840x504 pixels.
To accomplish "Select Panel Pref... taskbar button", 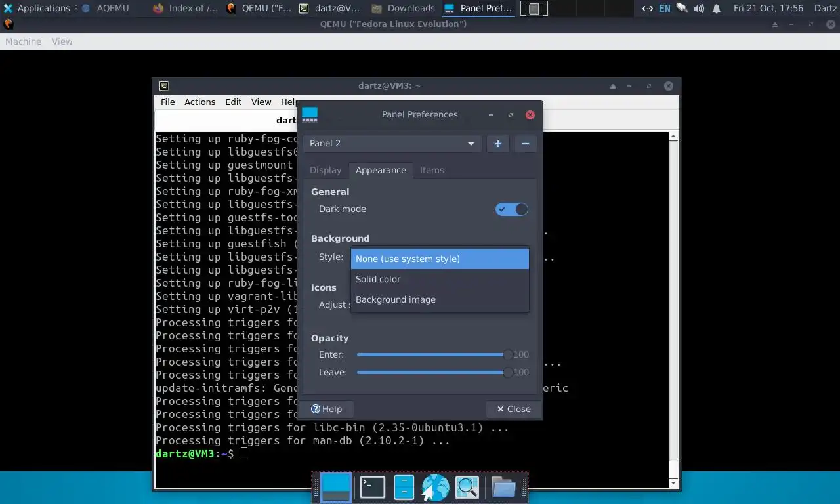I will click(x=478, y=9).
